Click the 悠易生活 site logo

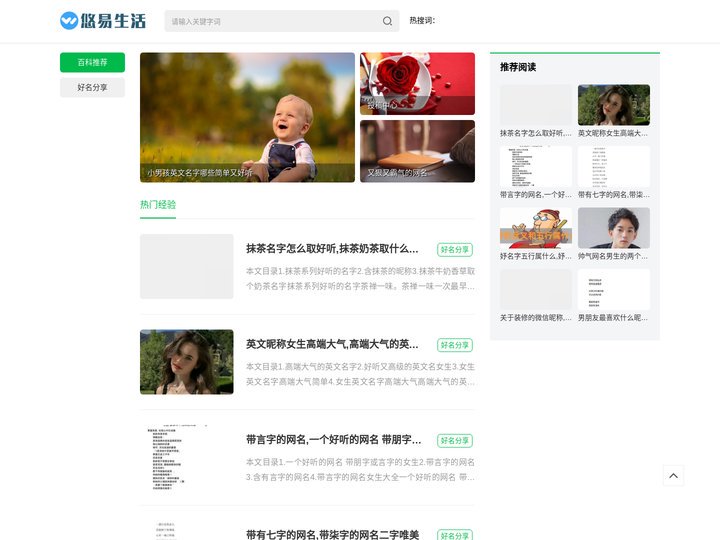(103, 21)
